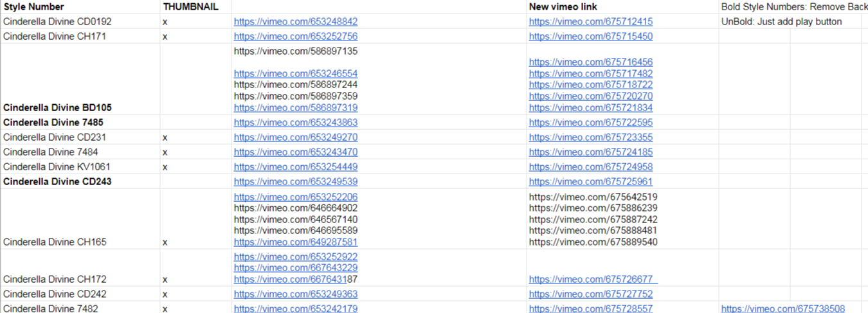The height and width of the screenshot is (313, 868).
Task: Open the link vimeo.com/675715450
Action: coord(591,37)
